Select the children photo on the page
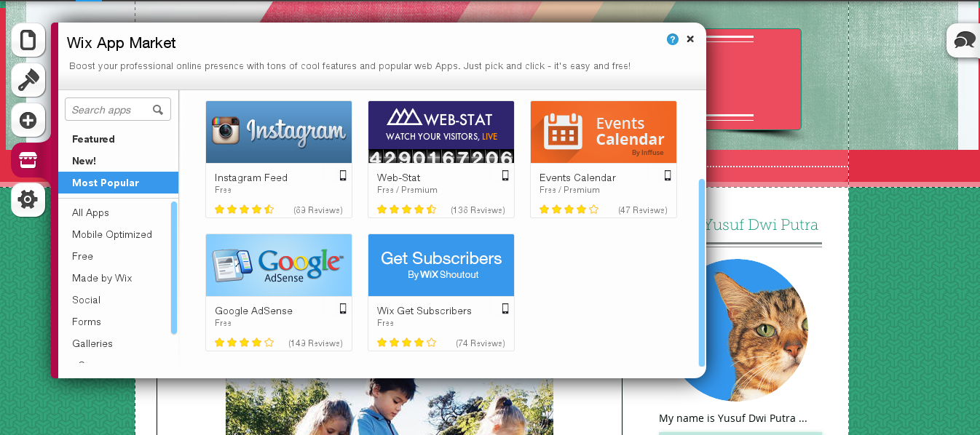 point(390,407)
